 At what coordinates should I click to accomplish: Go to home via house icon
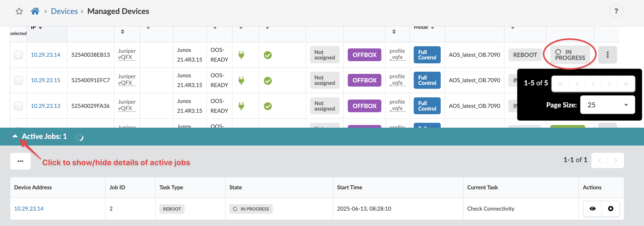point(35,11)
